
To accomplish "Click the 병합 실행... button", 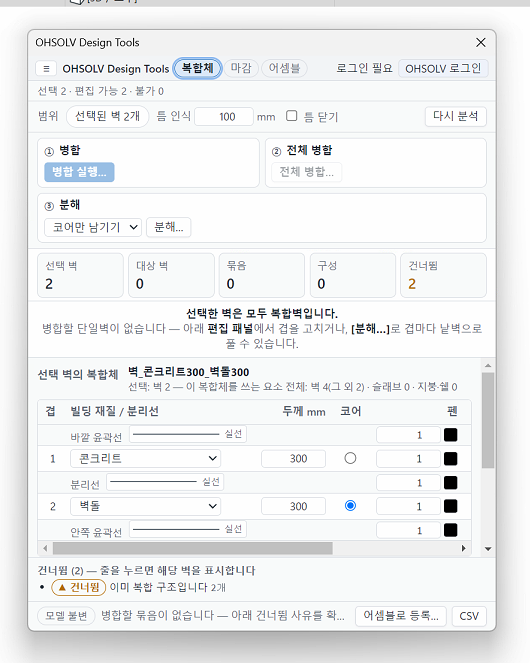I will 79,172.
